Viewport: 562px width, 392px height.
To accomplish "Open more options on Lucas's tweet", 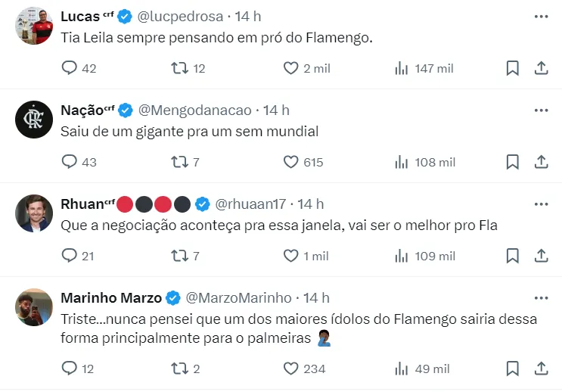I will 541,16.
